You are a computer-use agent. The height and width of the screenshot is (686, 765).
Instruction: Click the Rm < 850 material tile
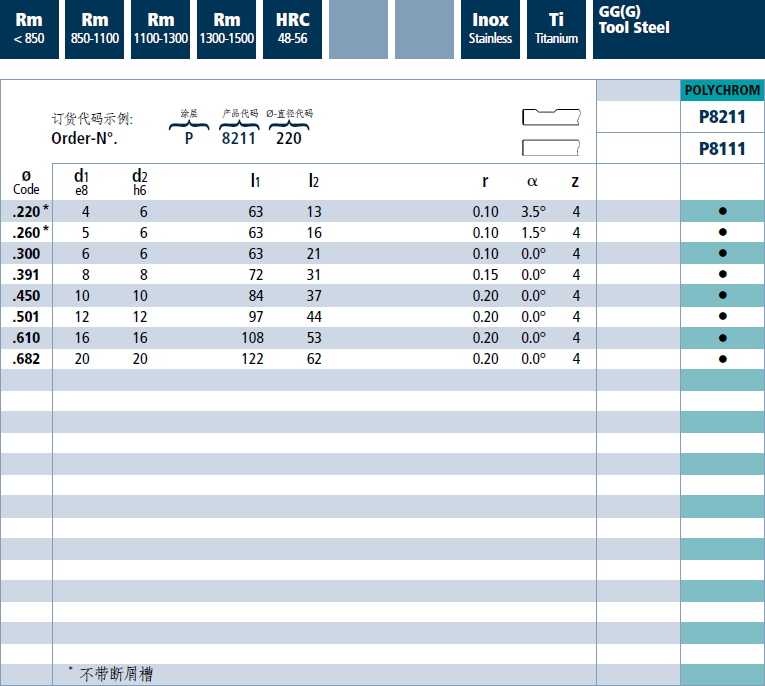click(x=29, y=29)
